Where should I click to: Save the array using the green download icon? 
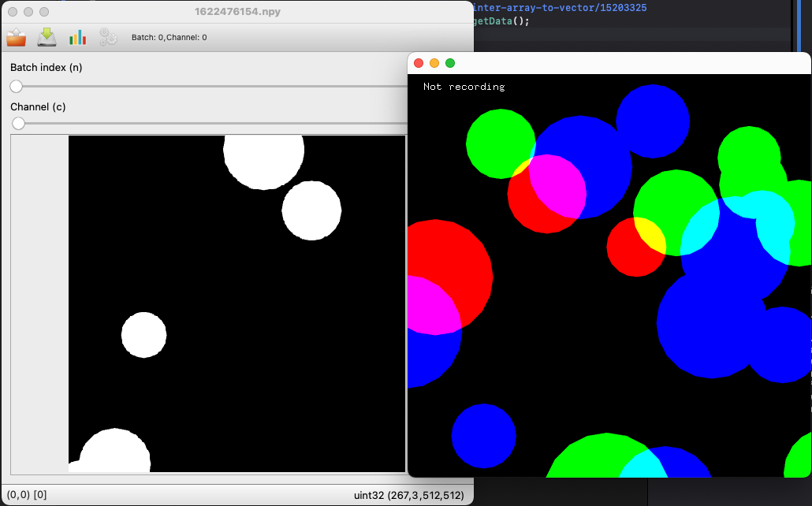(47, 37)
